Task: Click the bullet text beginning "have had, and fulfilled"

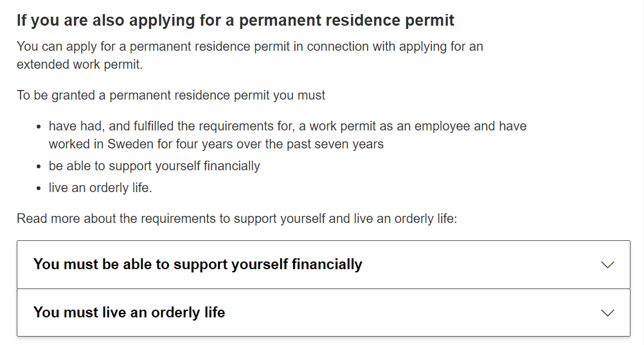Action: 287,135
